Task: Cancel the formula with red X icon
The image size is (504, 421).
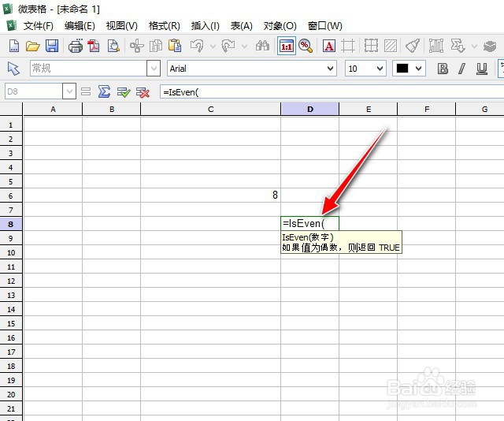Action: 143,92
